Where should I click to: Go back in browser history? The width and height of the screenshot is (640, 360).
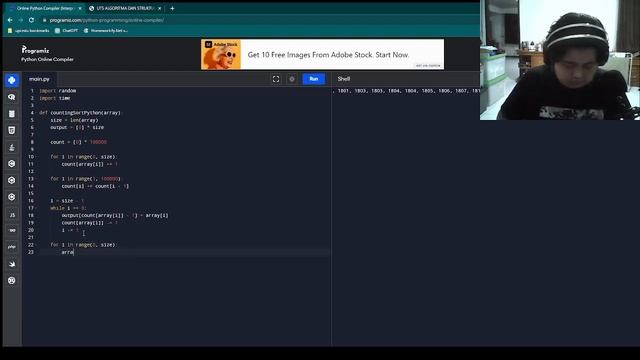point(10,20)
